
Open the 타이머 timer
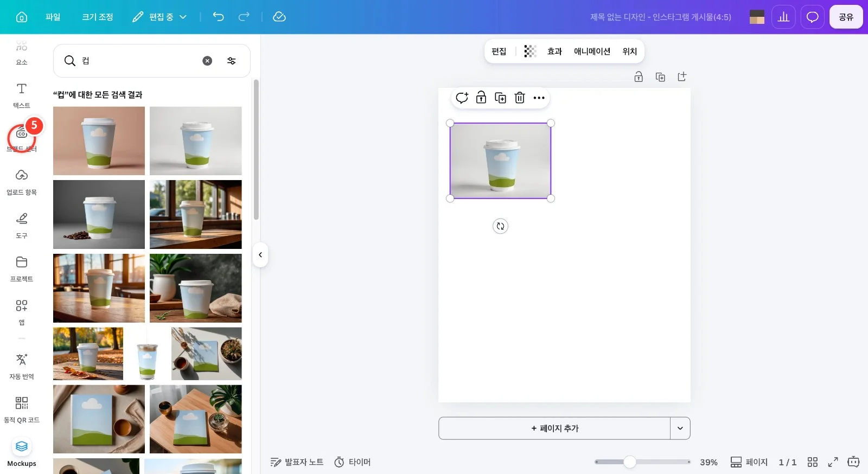(353, 462)
